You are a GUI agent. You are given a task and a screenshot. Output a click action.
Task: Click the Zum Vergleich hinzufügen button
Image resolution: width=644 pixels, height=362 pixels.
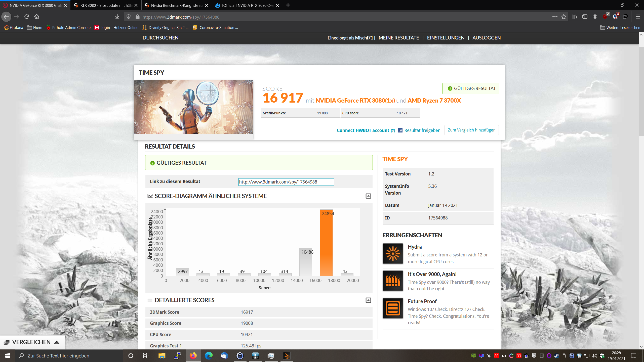pos(471,130)
